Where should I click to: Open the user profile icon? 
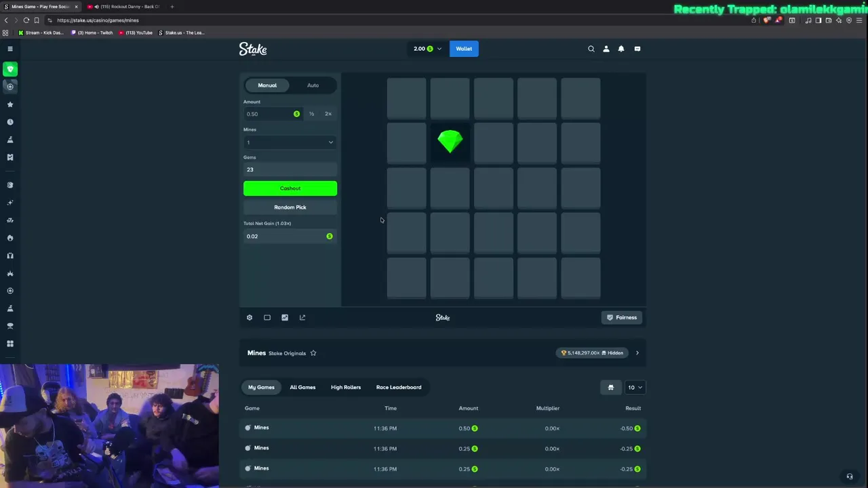[606, 49]
